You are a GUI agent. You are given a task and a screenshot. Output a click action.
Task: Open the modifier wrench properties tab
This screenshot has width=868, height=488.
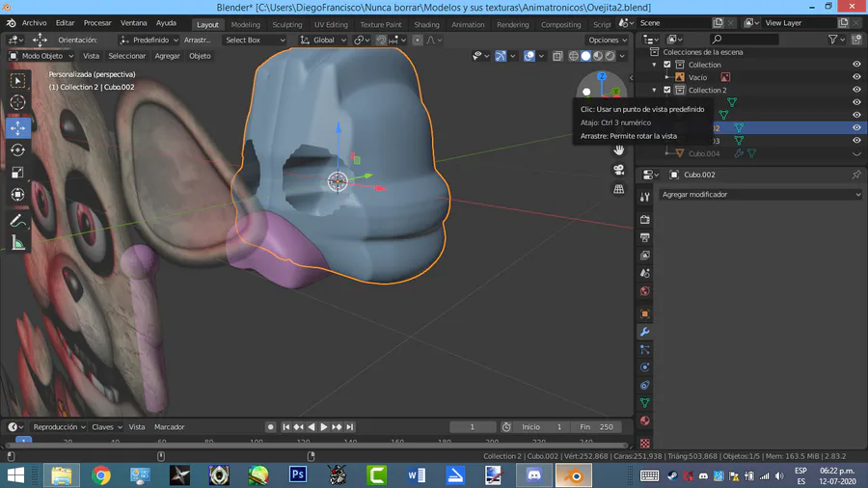tap(645, 332)
